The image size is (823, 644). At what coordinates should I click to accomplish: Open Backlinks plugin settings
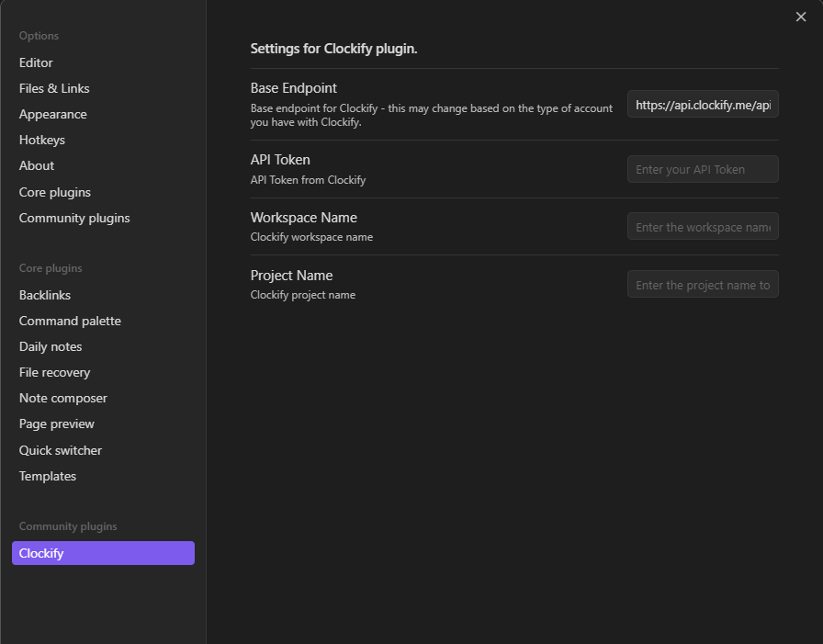click(x=45, y=295)
